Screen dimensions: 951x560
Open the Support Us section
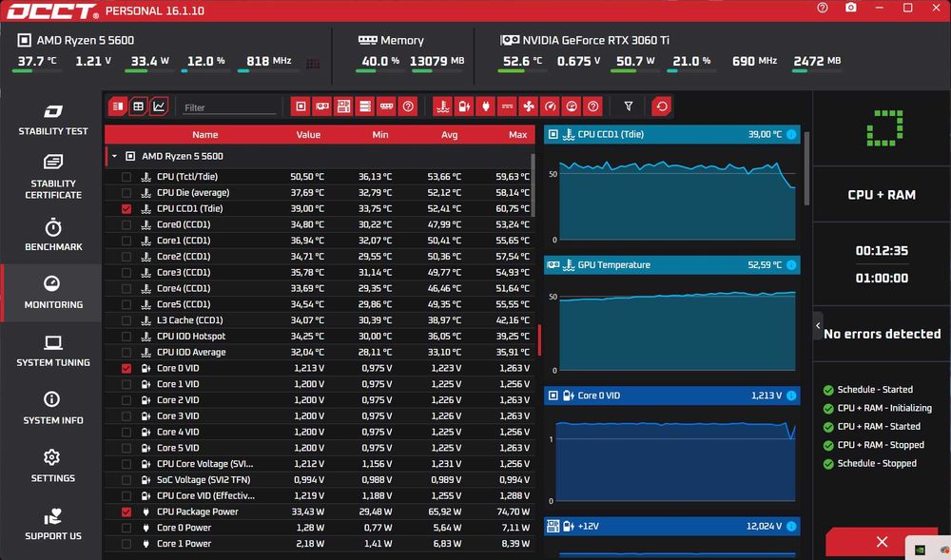click(x=52, y=524)
